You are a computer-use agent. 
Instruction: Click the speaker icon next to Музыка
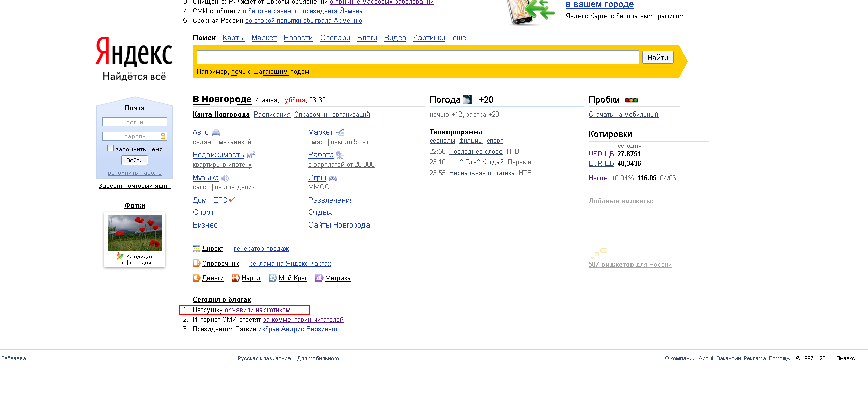225,178
